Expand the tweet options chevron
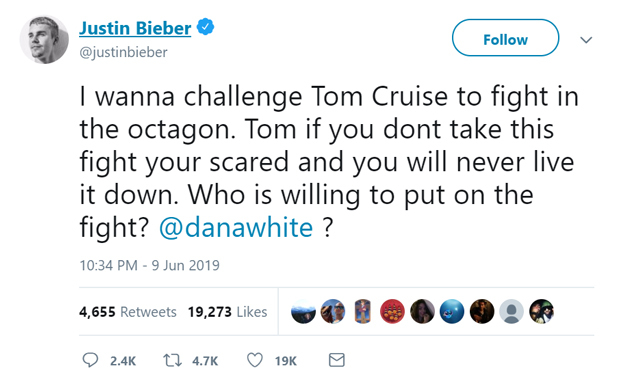Image resolution: width=620 pixels, height=391 pixels. point(586,40)
